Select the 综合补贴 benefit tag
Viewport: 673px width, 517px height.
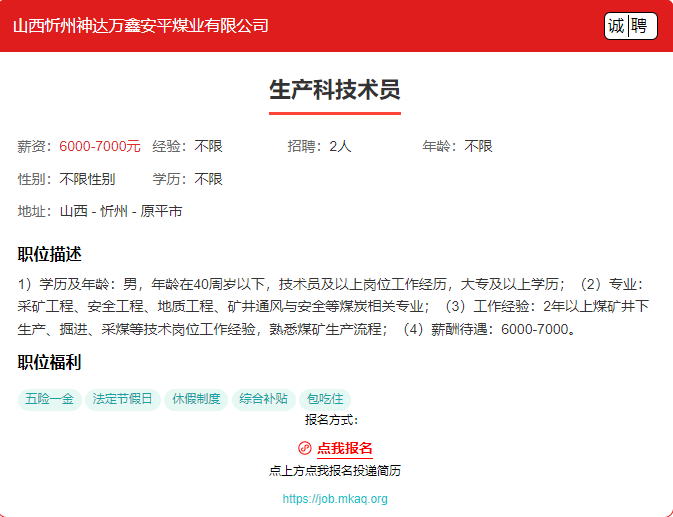pyautogui.click(x=264, y=399)
